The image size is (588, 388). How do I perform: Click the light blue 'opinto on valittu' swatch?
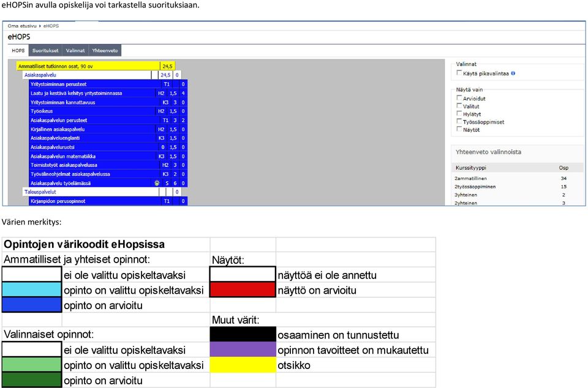pos(31,290)
